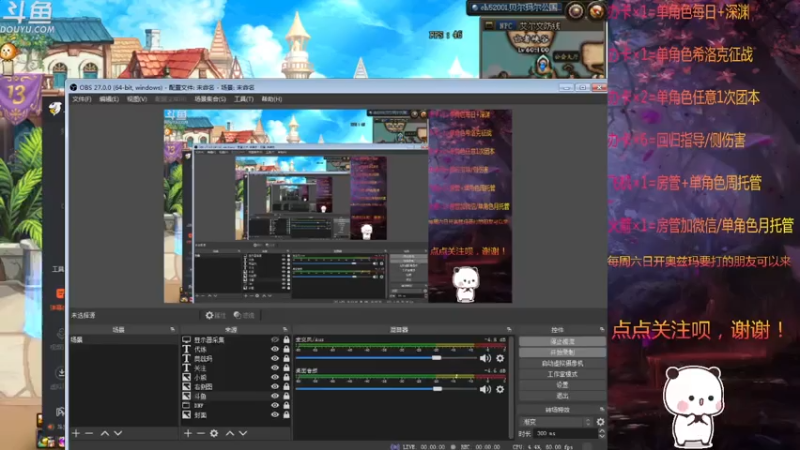
Task: Open source 属性 properties button on the toolbar
Action: click(x=215, y=315)
